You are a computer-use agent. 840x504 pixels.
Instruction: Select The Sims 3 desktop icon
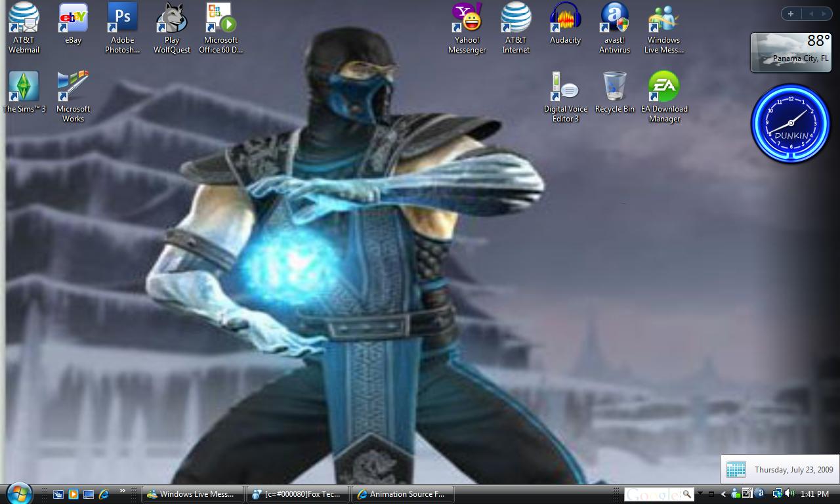[x=24, y=92]
